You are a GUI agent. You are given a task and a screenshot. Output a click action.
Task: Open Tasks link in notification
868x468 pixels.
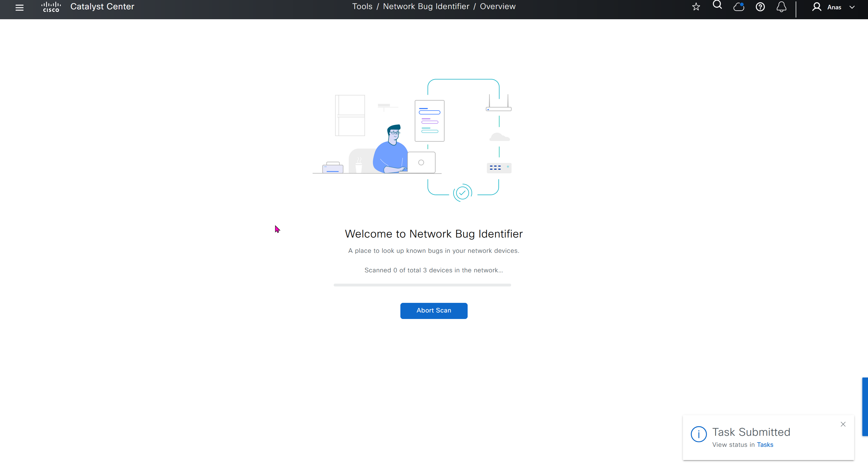coord(765,445)
